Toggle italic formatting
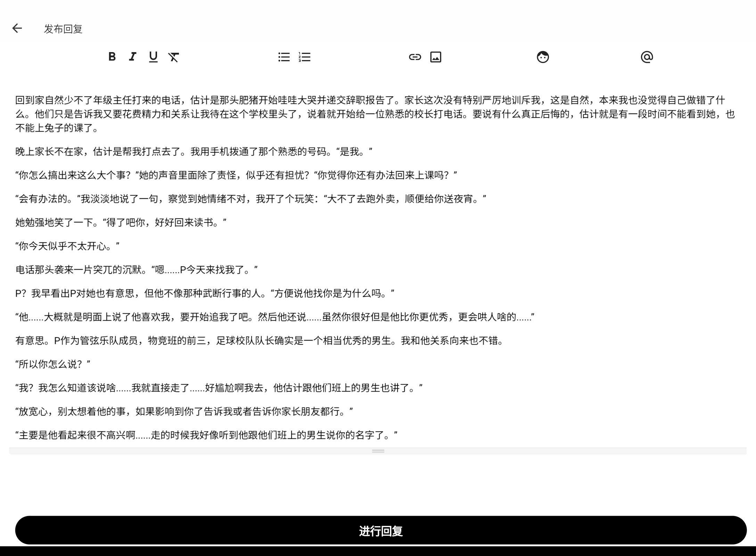756x556 pixels. 132,57
